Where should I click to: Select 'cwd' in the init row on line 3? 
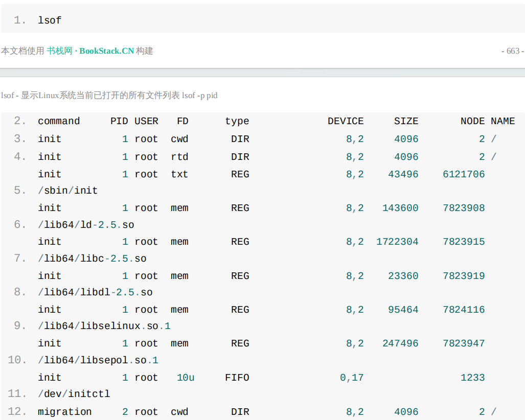point(179,139)
